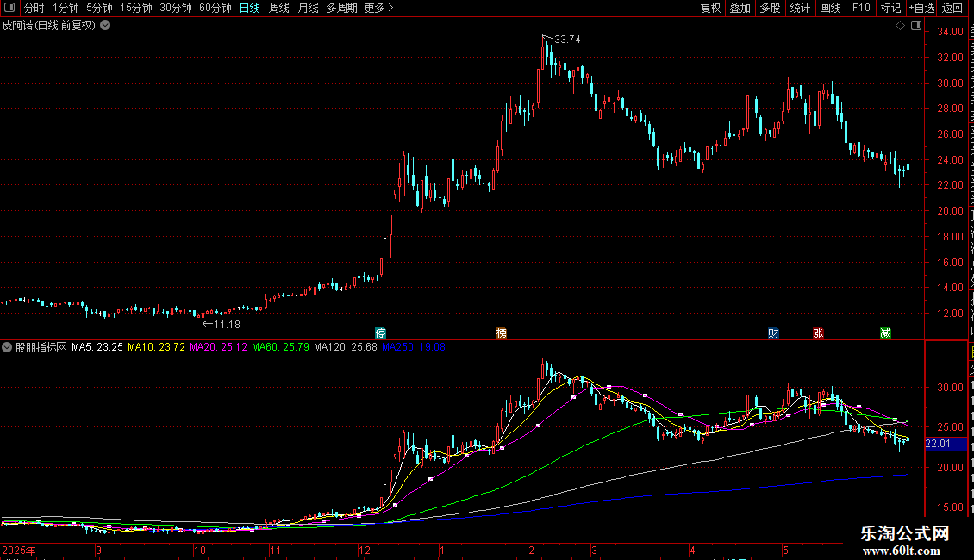974x560 pixels.
Task: Expand dropdown next to 皮阿诺(日线.前复权)
Action: click(106, 25)
